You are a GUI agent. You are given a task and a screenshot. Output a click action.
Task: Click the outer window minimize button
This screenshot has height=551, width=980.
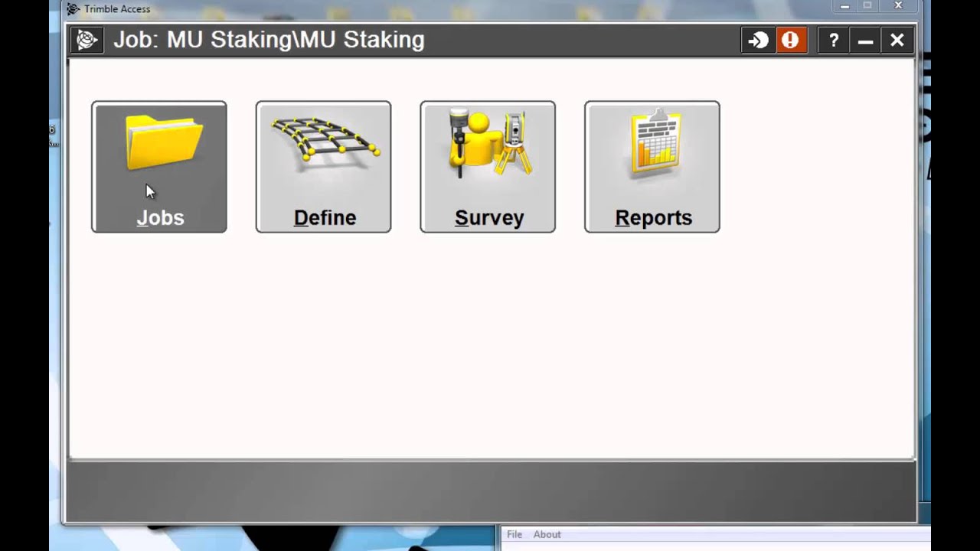844,6
